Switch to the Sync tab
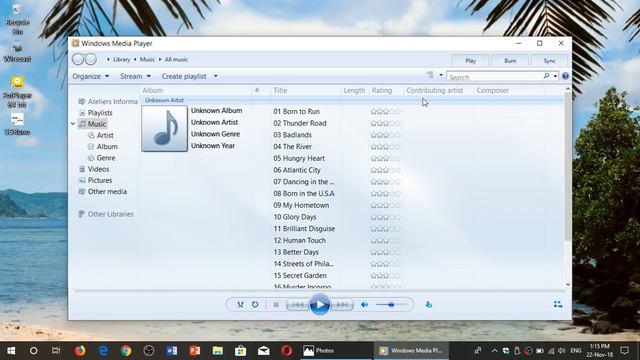The image size is (640, 360). pyautogui.click(x=549, y=60)
